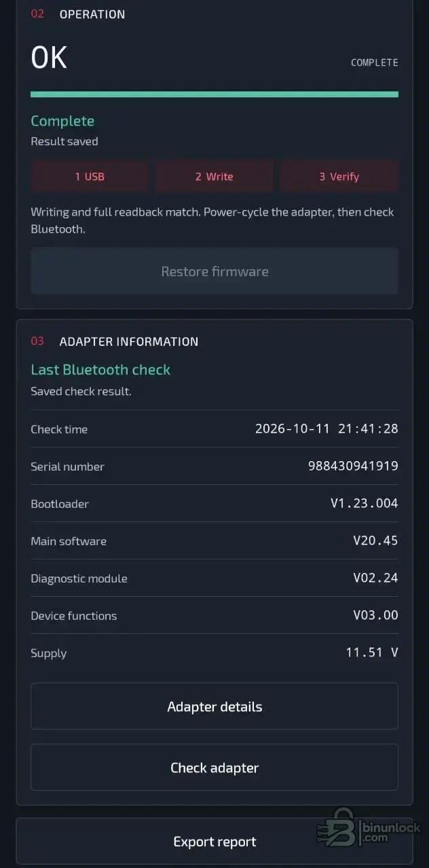The image size is (429, 868).
Task: Select the Main software version V20.45
Action: tap(375, 540)
